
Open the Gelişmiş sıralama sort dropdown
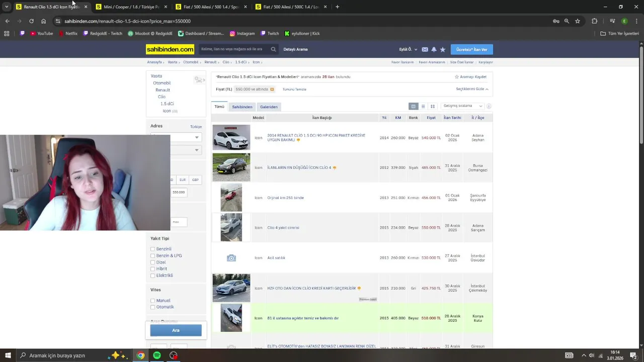coord(462,106)
